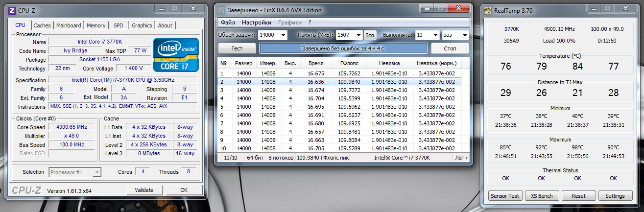Image resolution: width=644 pixels, height=212 pixels.
Task: Click the Core Voltage value 1.400 V
Action: tap(133, 69)
